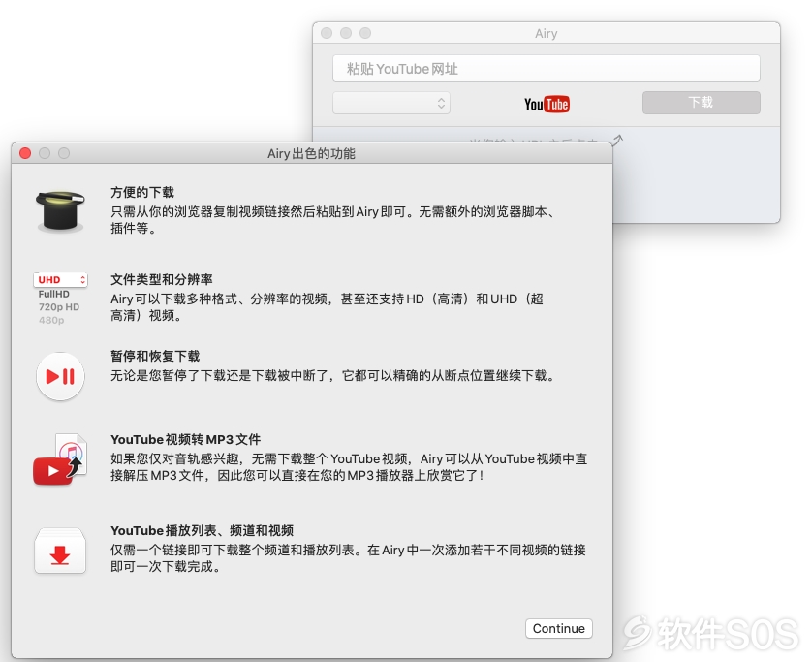The width and height of the screenshot is (812, 662).
Task: Click the Airy title of the back window
Action: [546, 33]
